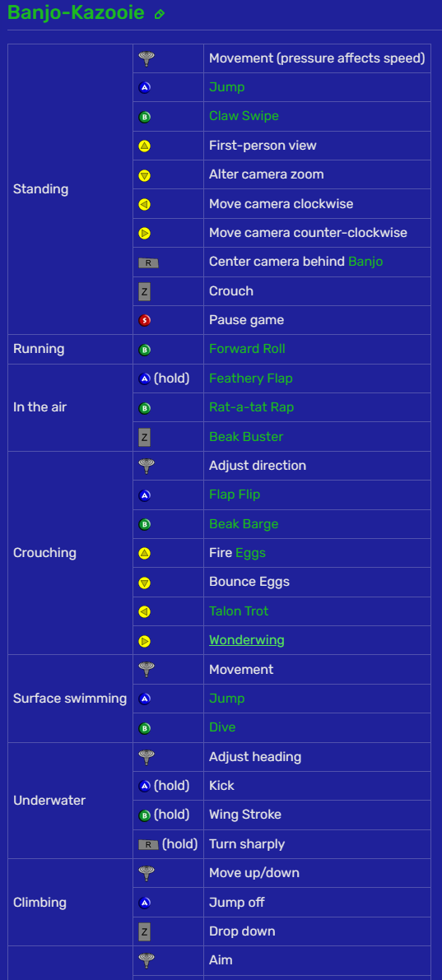The width and height of the screenshot is (442, 980).
Task: Click the C-down icon beside Bounce Eggs
Action: click(144, 583)
